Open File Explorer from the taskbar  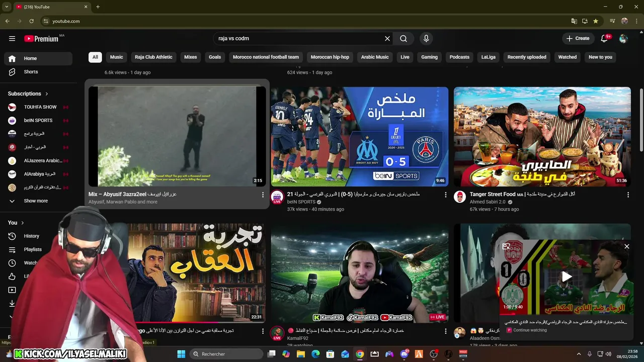[301, 354]
